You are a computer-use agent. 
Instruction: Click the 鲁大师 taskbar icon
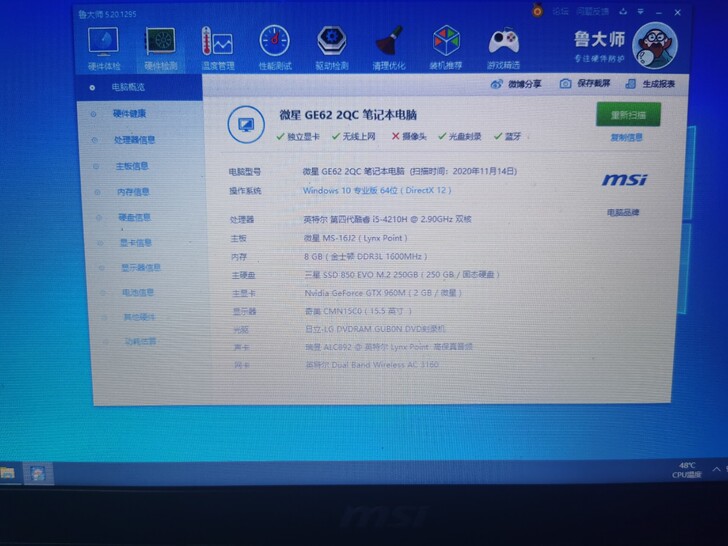[38, 474]
